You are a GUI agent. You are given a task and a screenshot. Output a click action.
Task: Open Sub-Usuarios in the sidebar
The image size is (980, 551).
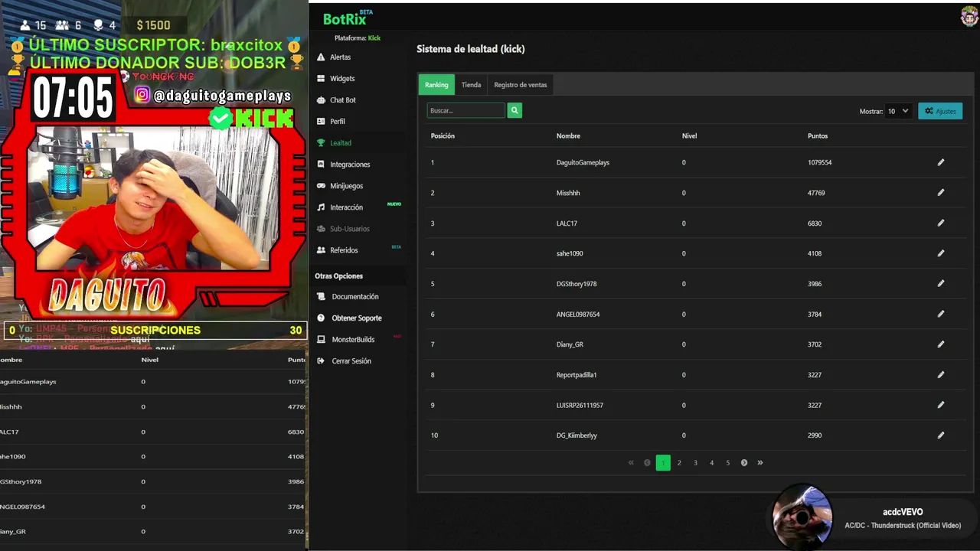[350, 229]
